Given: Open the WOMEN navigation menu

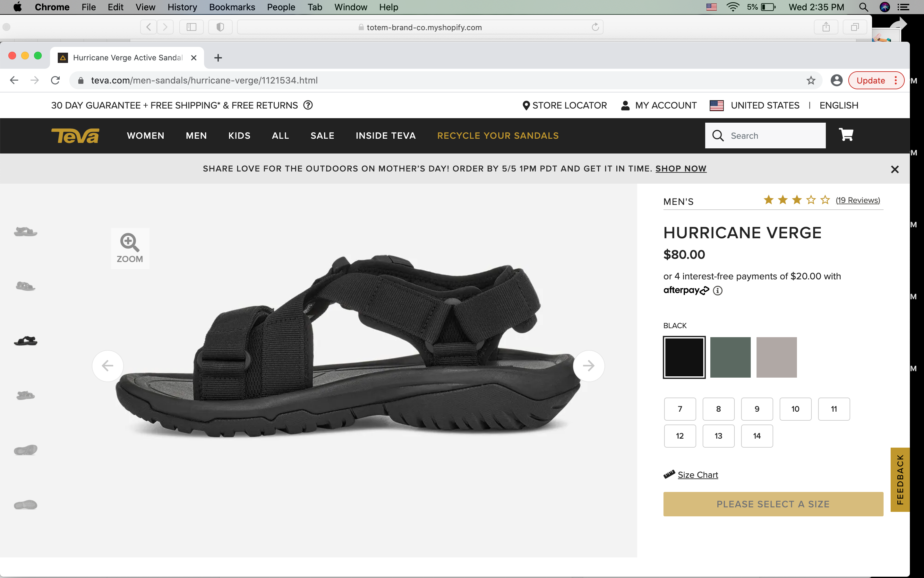Looking at the screenshot, I should pyautogui.click(x=145, y=136).
